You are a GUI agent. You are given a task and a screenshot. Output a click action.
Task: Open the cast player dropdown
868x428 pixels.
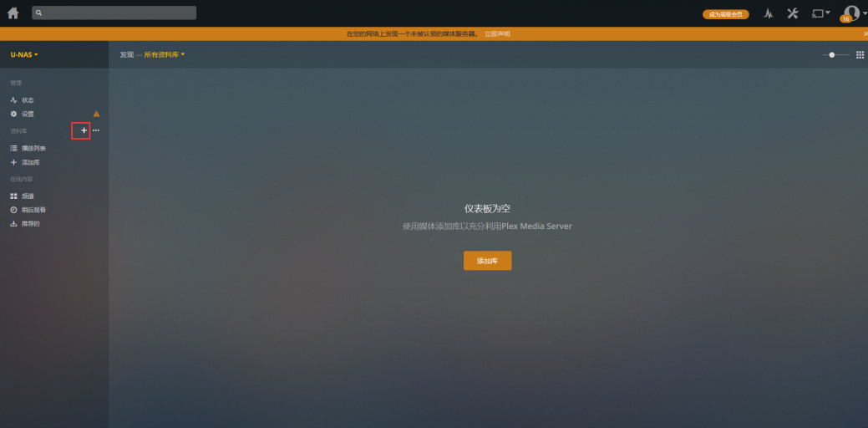pos(821,13)
